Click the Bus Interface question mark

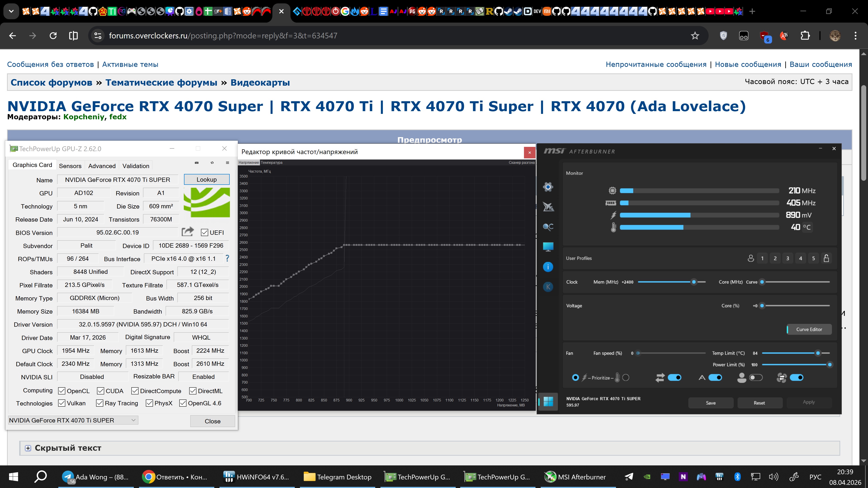click(x=227, y=258)
